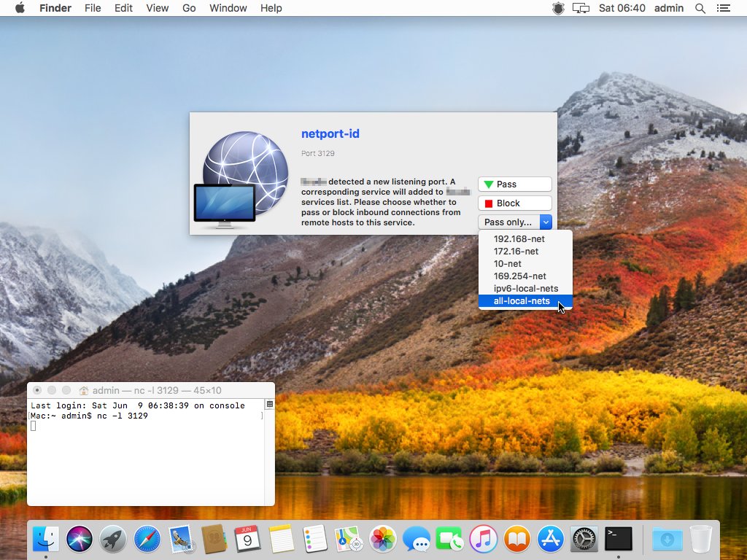Click Terminal scrollback marker icon
747x560 pixels.
270,404
